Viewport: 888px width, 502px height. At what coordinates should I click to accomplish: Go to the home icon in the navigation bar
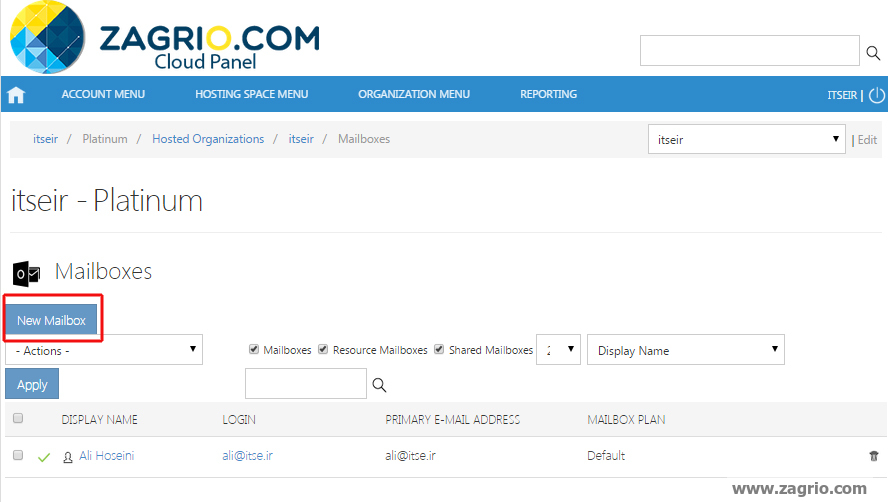tap(16, 95)
